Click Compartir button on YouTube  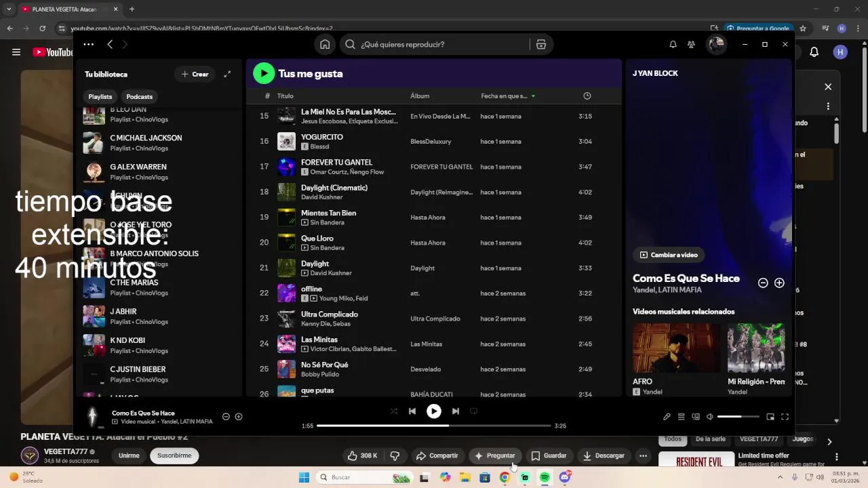437,455
